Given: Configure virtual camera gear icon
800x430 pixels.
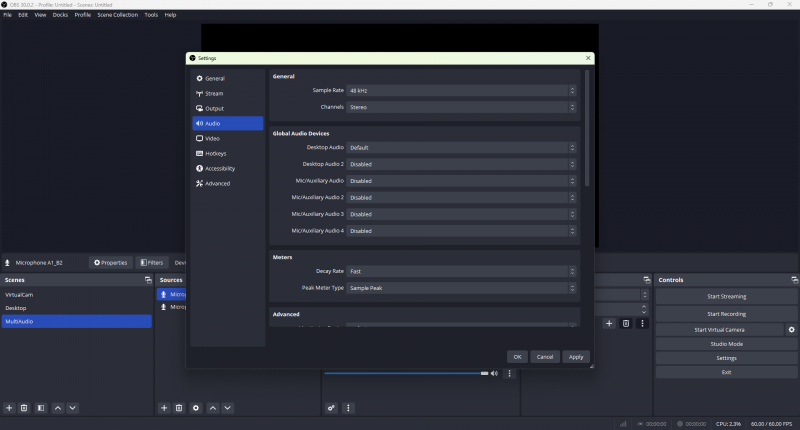Looking at the screenshot, I should pos(791,330).
